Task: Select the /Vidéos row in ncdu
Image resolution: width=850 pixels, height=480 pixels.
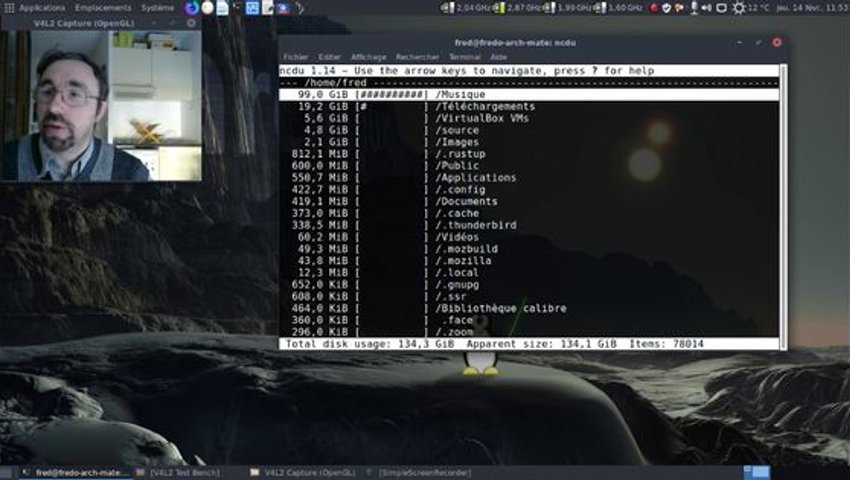Action: [529, 237]
